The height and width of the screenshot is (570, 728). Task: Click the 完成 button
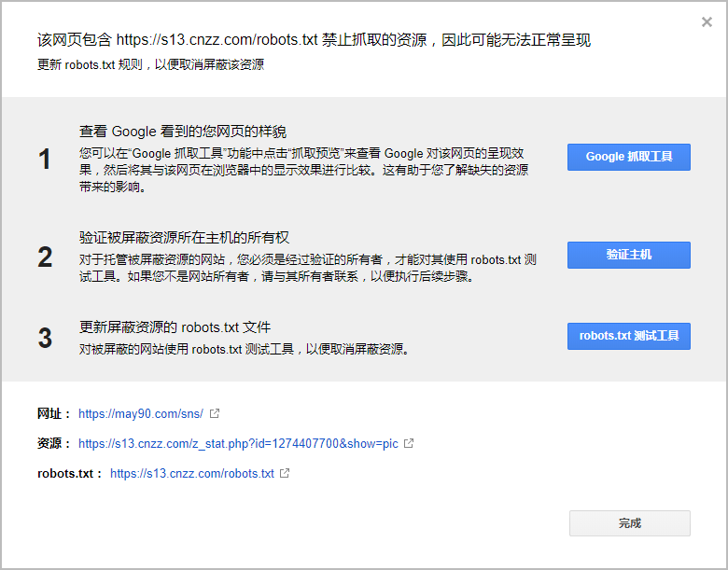(x=629, y=523)
